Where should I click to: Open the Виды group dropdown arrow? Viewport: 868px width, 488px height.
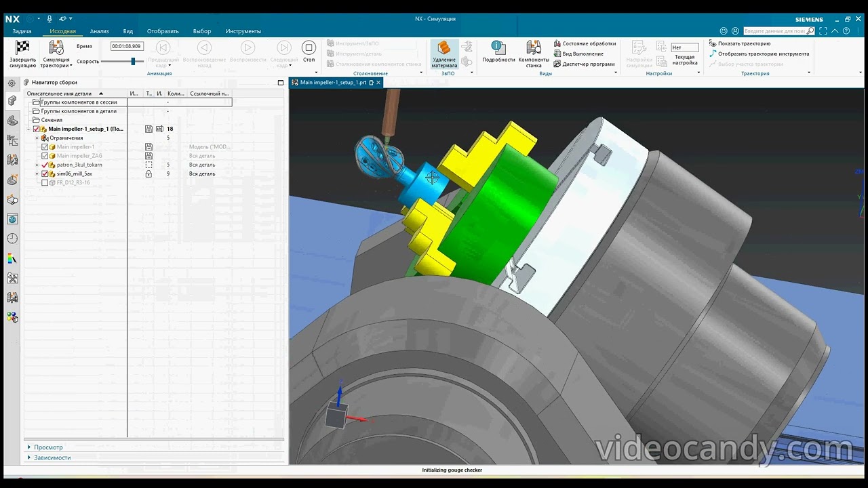[x=616, y=73]
